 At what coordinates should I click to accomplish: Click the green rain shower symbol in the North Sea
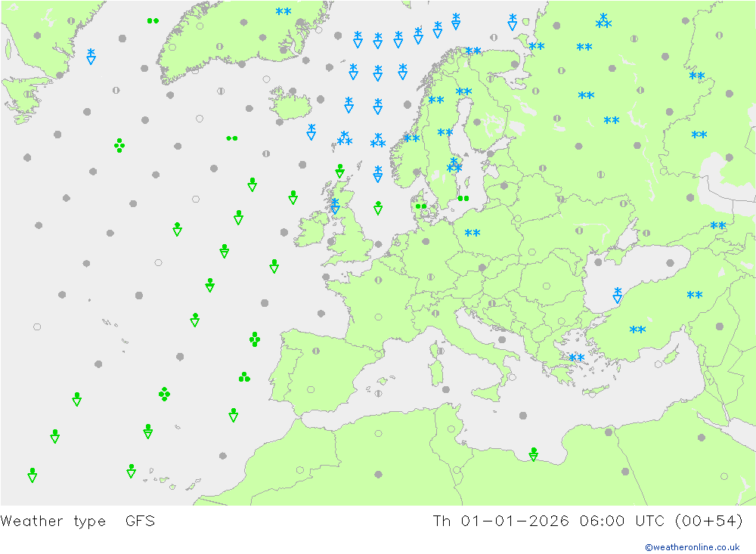pos(378,208)
